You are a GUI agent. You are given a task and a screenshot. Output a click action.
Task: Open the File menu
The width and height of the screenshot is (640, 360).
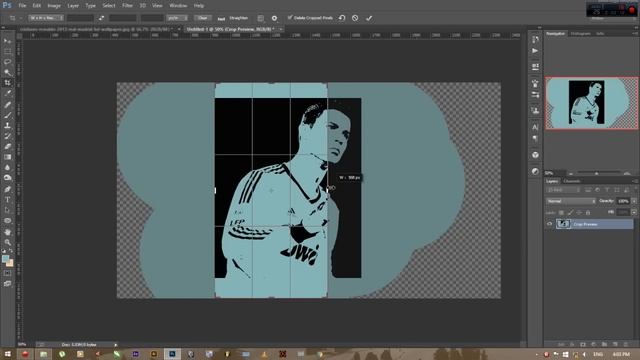click(22, 6)
